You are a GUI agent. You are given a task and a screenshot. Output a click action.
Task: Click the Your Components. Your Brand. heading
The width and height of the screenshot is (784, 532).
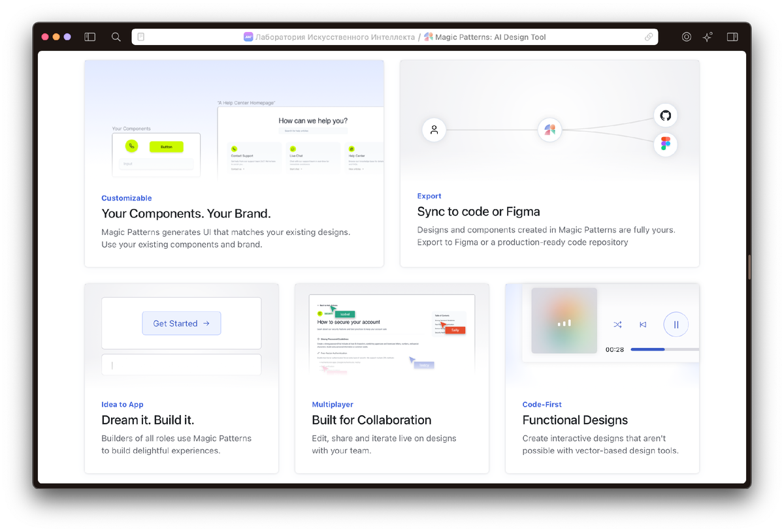[186, 213]
